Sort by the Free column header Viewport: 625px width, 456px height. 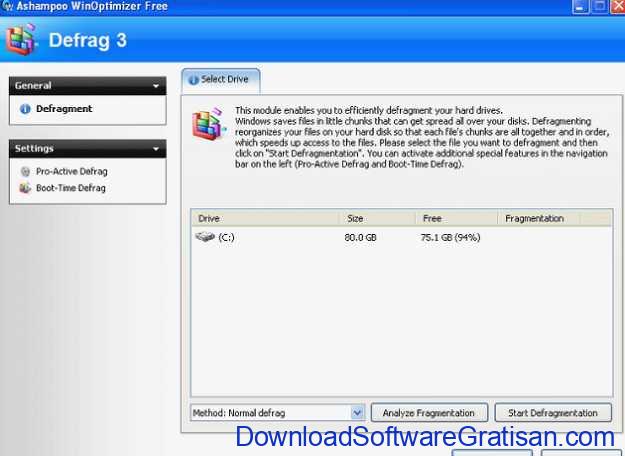click(x=457, y=218)
